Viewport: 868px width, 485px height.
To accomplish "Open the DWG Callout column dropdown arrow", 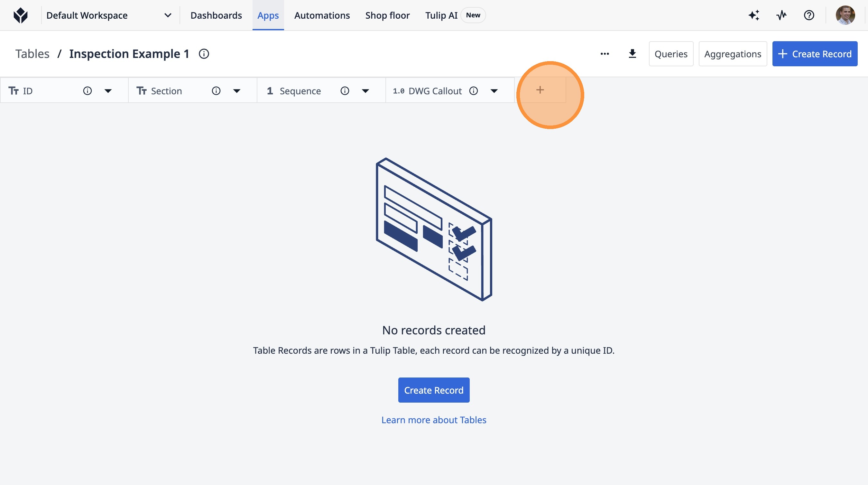I will pyautogui.click(x=494, y=91).
